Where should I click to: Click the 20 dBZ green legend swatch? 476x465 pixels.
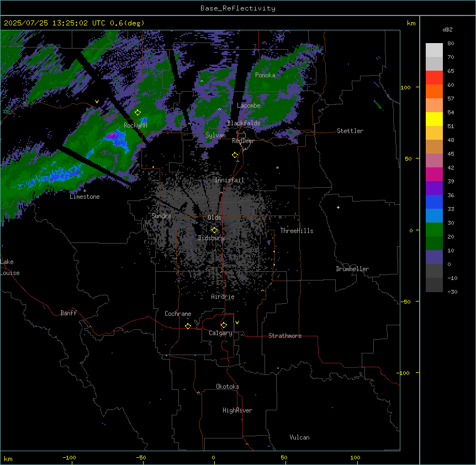coord(434,230)
